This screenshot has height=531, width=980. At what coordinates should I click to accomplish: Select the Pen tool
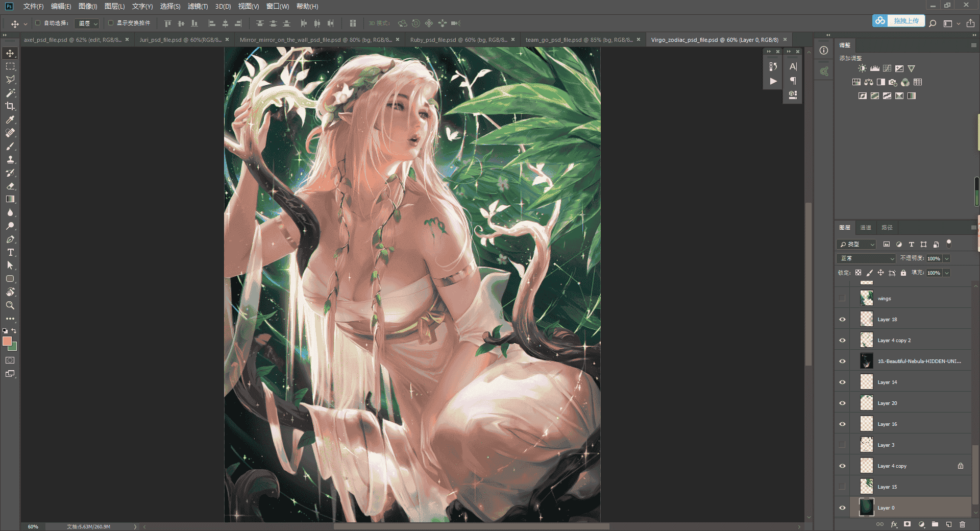(x=10, y=239)
